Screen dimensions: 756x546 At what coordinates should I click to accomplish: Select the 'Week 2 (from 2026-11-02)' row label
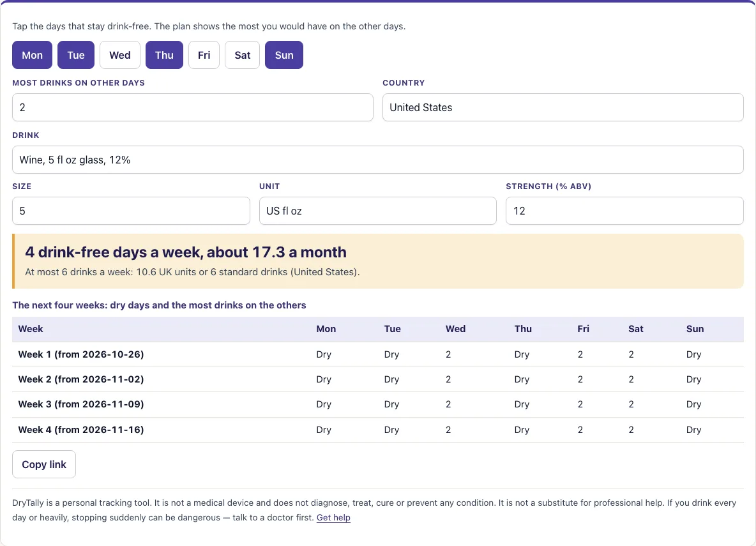pos(81,379)
